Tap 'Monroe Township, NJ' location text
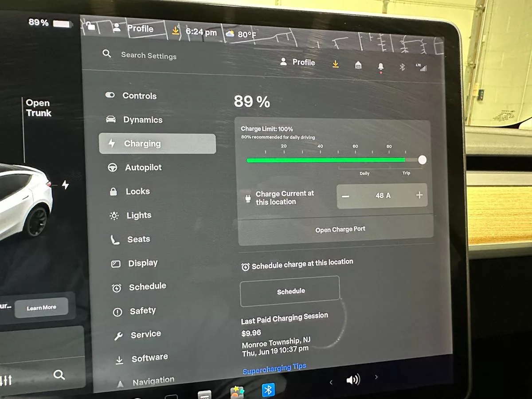Viewport: 532px width, 399px height. (x=276, y=342)
